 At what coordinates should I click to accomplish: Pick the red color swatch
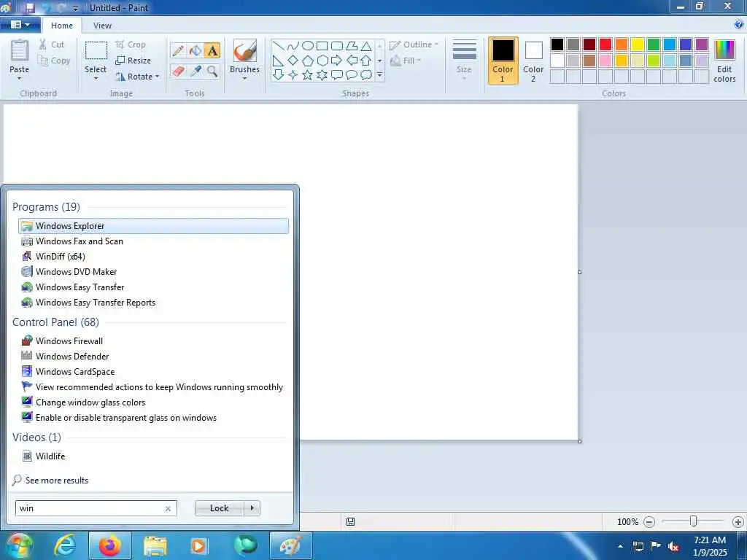tap(605, 44)
